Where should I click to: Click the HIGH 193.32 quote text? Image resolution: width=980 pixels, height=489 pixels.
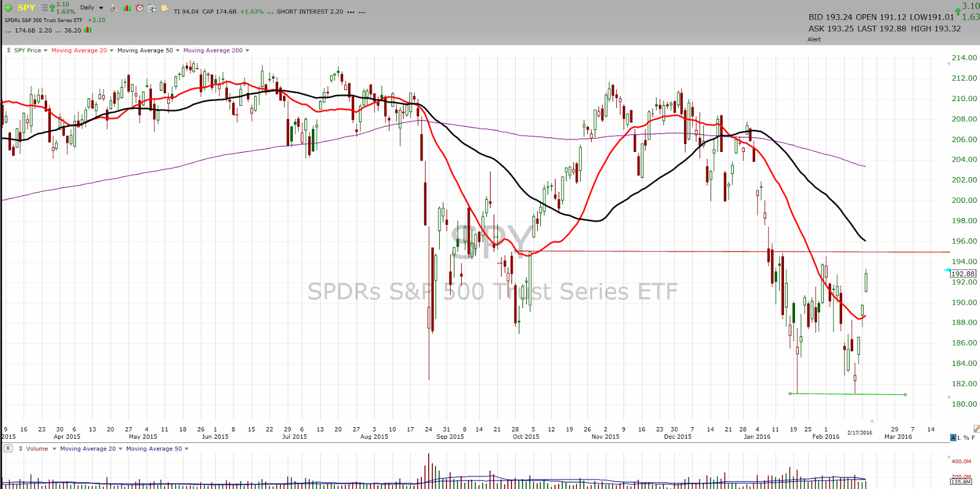tap(935, 28)
